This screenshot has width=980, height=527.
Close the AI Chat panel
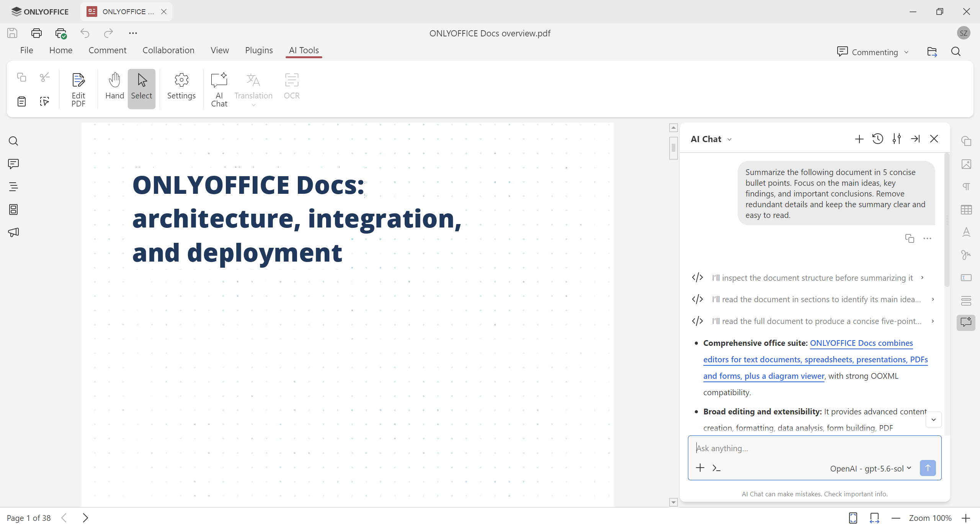coord(934,139)
